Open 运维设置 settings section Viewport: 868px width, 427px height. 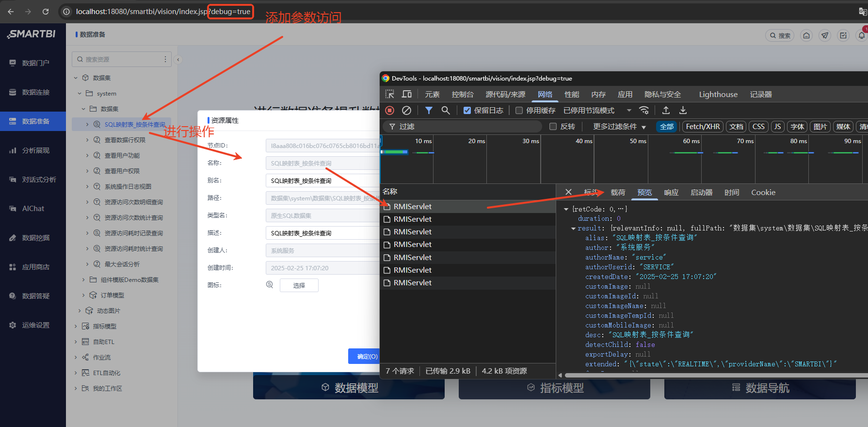coord(33,325)
